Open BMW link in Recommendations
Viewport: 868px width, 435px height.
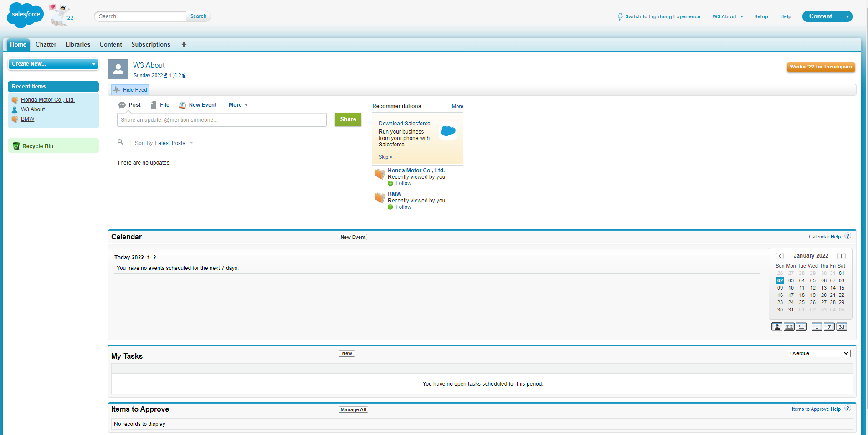click(x=395, y=194)
